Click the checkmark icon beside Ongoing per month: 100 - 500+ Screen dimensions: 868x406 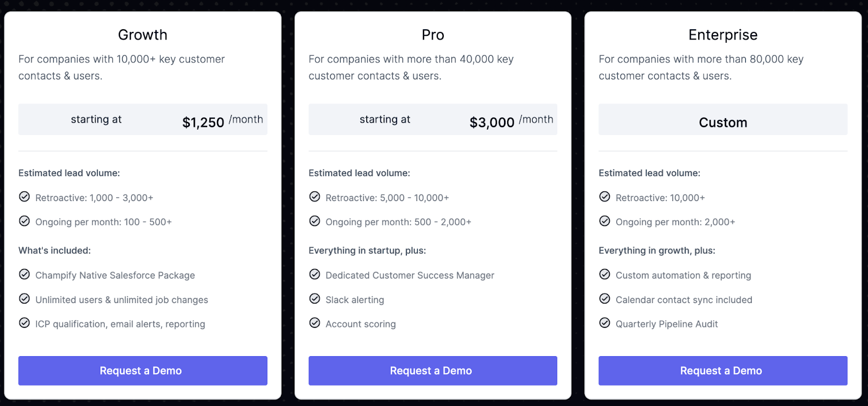[x=24, y=221]
